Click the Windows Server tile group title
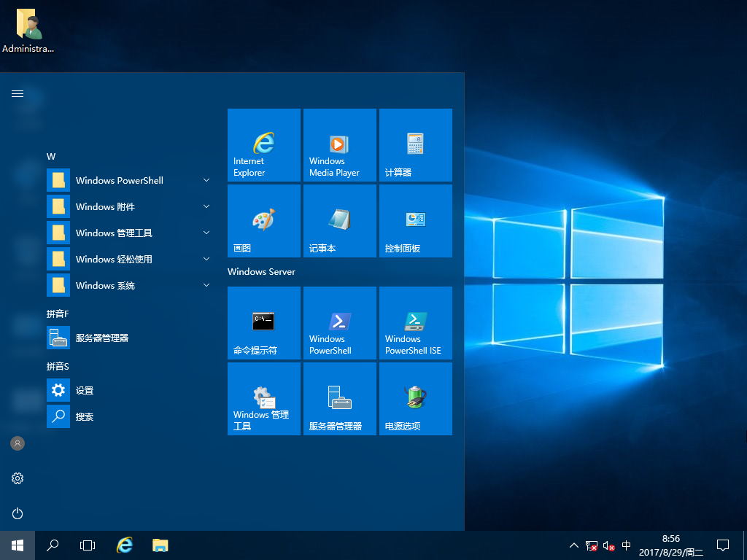 click(x=262, y=272)
